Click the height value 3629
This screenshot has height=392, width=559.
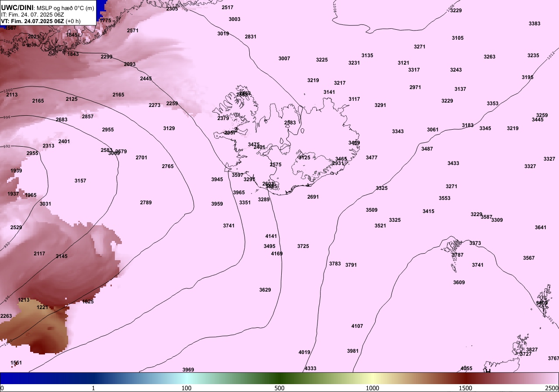(x=265, y=290)
